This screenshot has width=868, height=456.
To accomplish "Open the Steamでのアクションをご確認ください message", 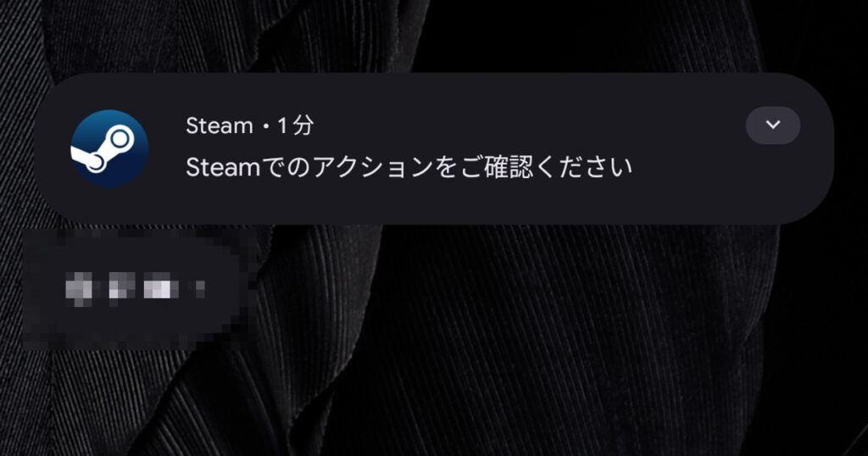I will 409,167.
